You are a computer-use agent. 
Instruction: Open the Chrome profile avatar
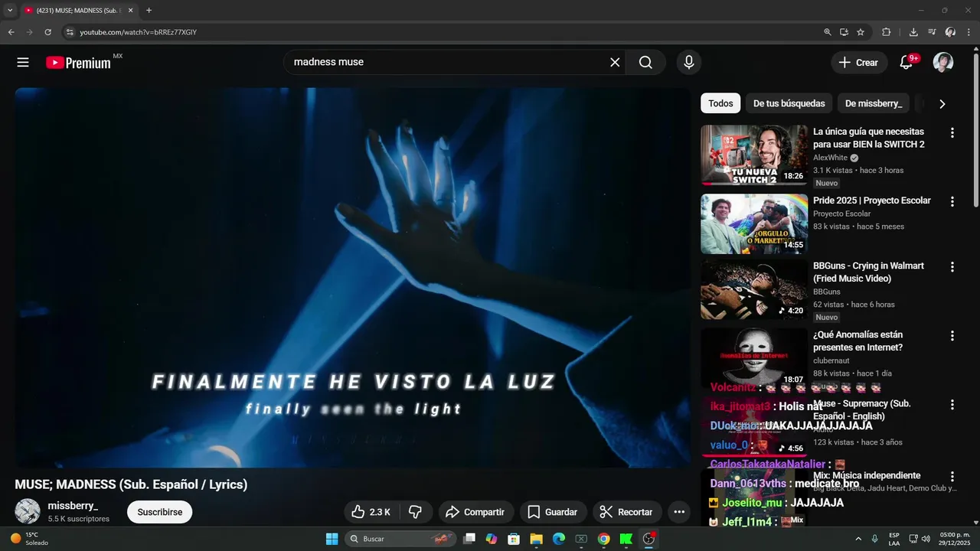click(950, 32)
